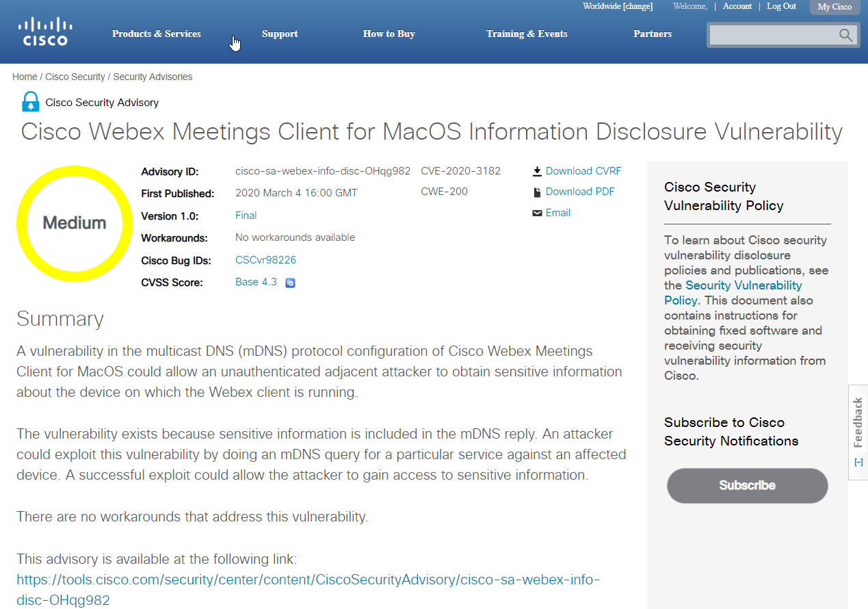This screenshot has width=868, height=609.
Task: Open the My Cisco dropdown tab
Action: click(835, 7)
